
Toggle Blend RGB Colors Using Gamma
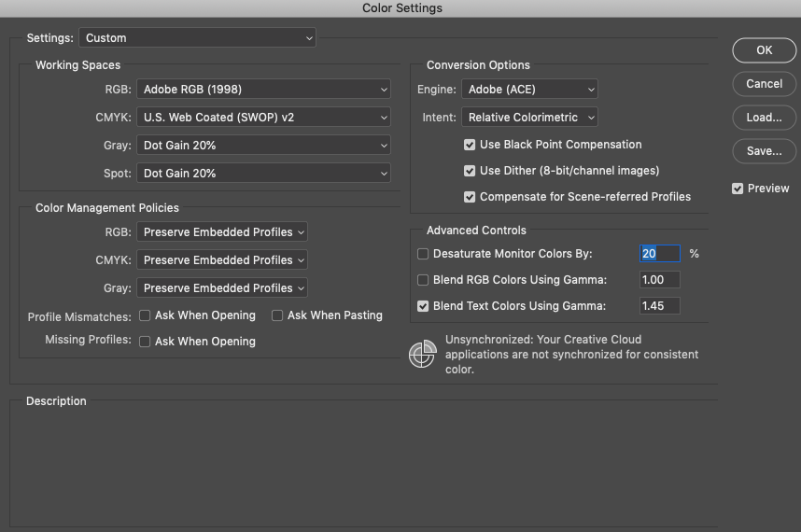(x=424, y=280)
